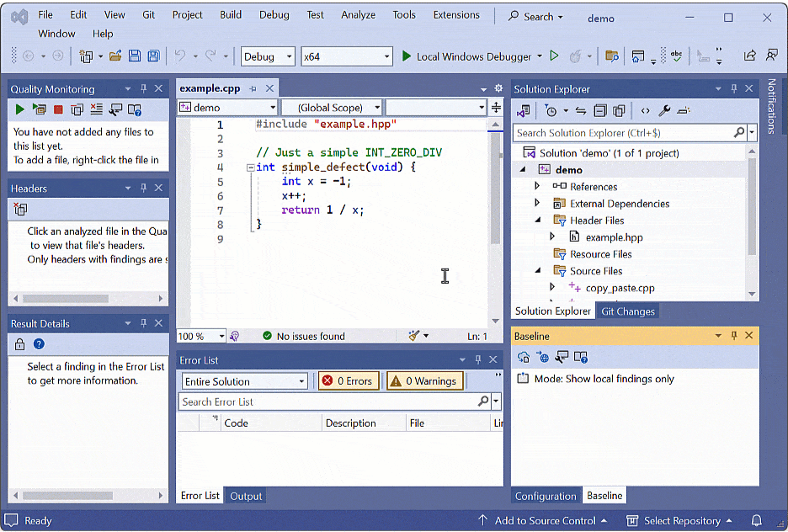
Task: Open the Entire Solution scope dropdown
Action: pos(245,381)
